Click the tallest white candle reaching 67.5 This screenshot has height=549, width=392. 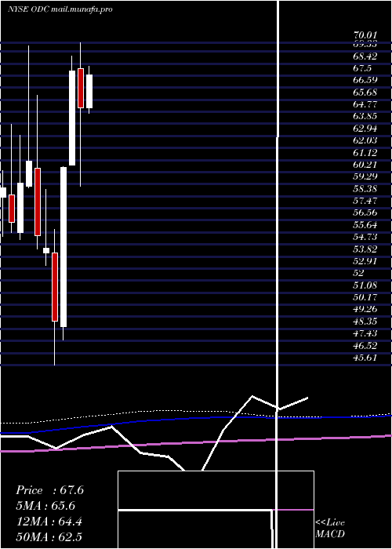click(72, 118)
